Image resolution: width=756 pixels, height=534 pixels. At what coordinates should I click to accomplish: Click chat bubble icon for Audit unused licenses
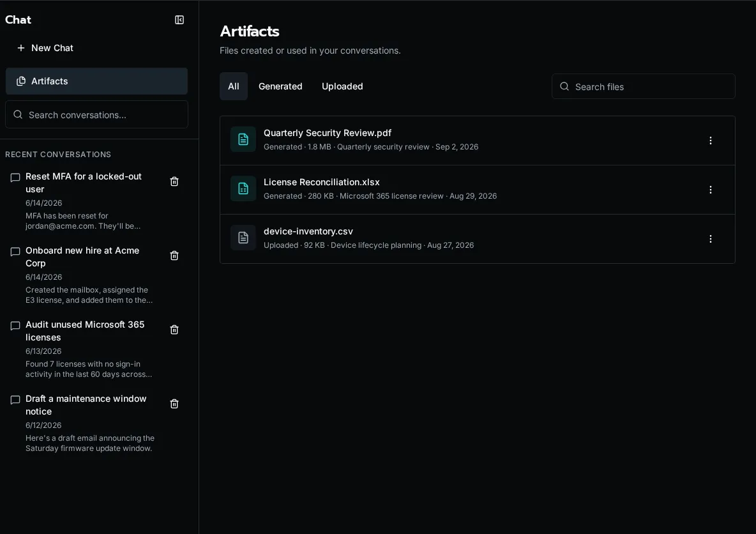coord(15,326)
